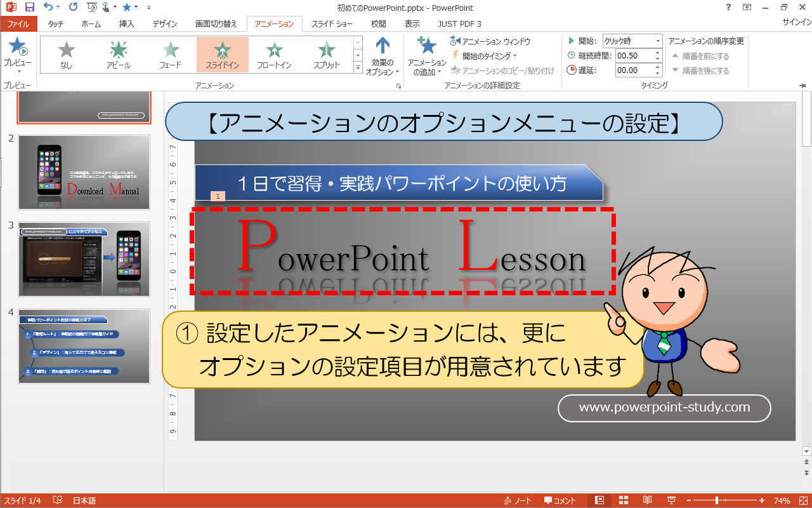The height and width of the screenshot is (508, 812).
Task: Open アニメーション ウィンドウ pane
Action: pyautogui.click(x=490, y=41)
